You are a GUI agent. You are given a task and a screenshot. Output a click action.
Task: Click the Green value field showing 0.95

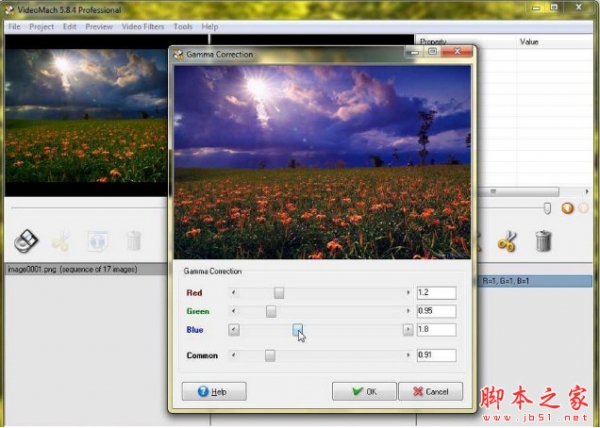click(x=436, y=311)
